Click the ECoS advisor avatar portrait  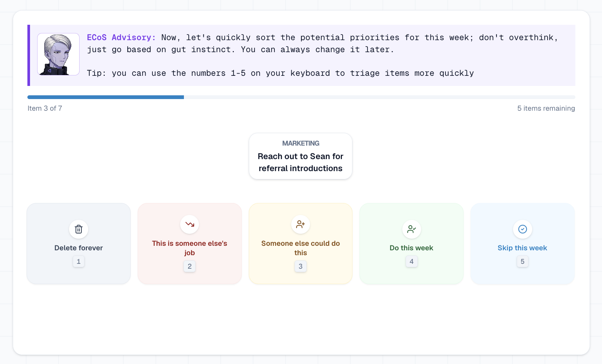(58, 54)
